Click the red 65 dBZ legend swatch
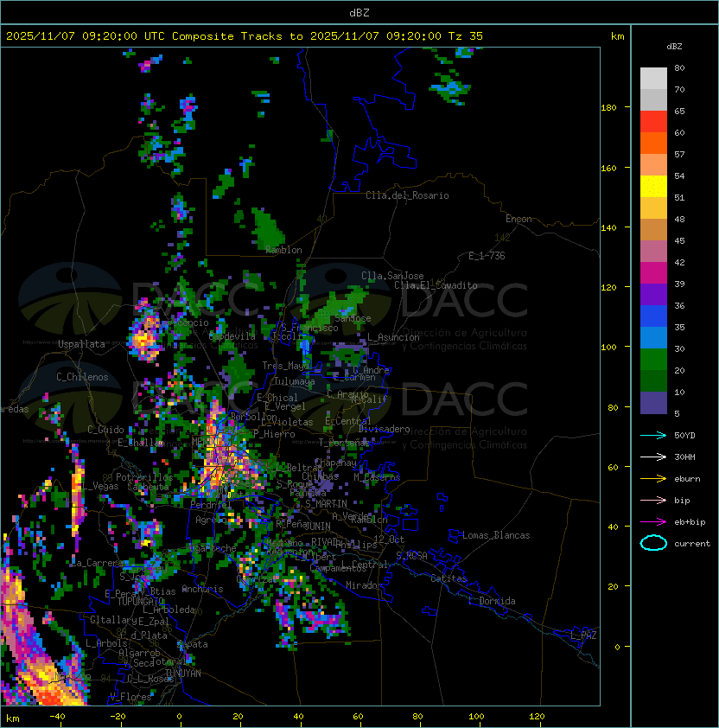719x728 pixels. (653, 121)
